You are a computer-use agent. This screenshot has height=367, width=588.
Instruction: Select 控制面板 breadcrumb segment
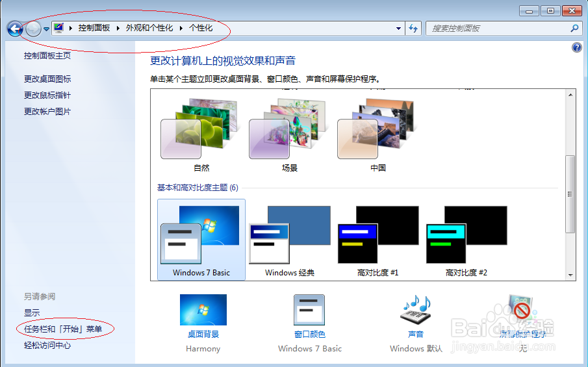click(x=94, y=28)
